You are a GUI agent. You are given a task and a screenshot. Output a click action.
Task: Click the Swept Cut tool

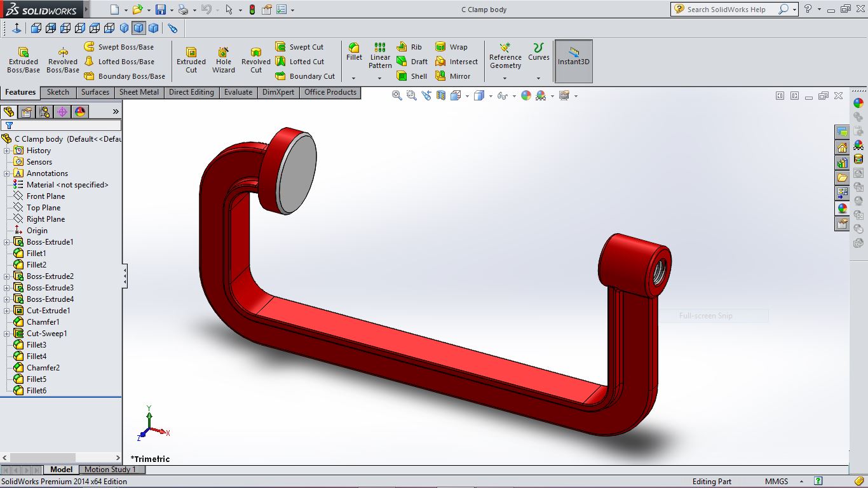[299, 47]
